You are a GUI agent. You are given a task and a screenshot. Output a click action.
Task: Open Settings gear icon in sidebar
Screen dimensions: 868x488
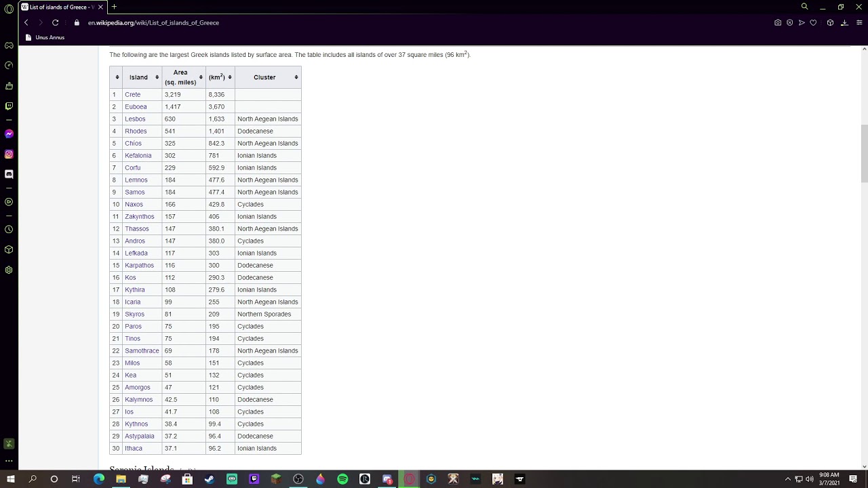(9, 270)
